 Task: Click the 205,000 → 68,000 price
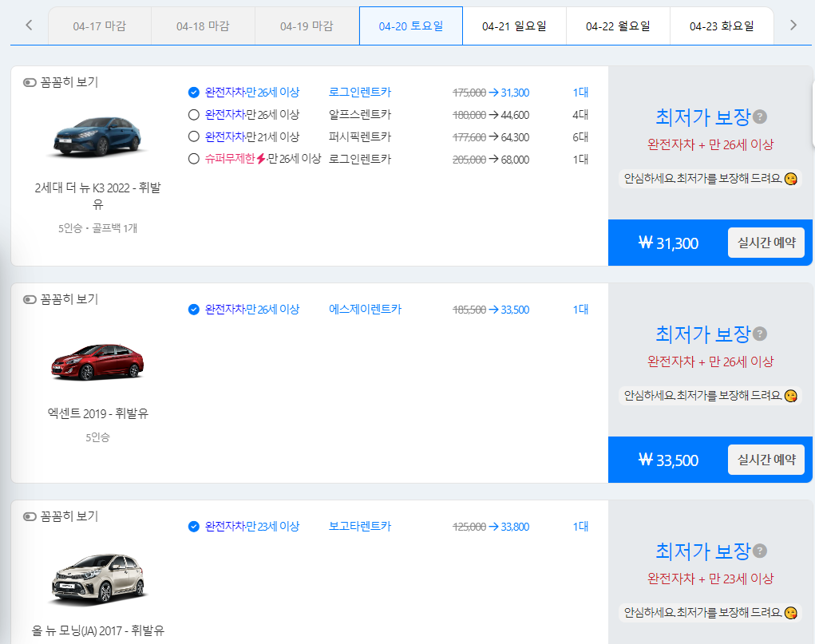(x=491, y=160)
